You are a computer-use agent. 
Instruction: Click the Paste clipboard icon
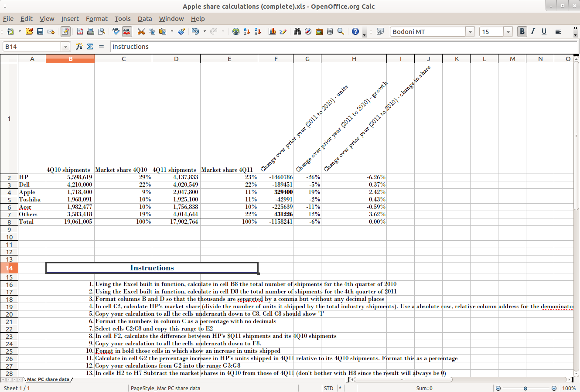(x=163, y=31)
